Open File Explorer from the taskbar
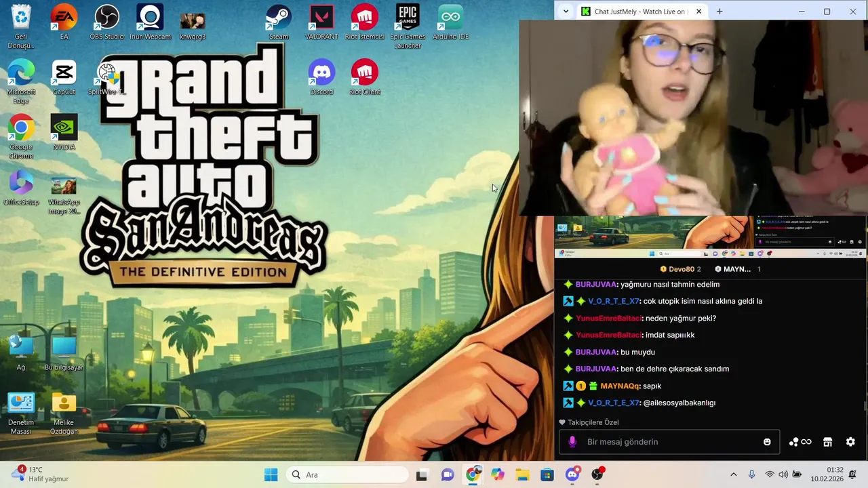The width and height of the screenshot is (868, 488). (x=522, y=475)
